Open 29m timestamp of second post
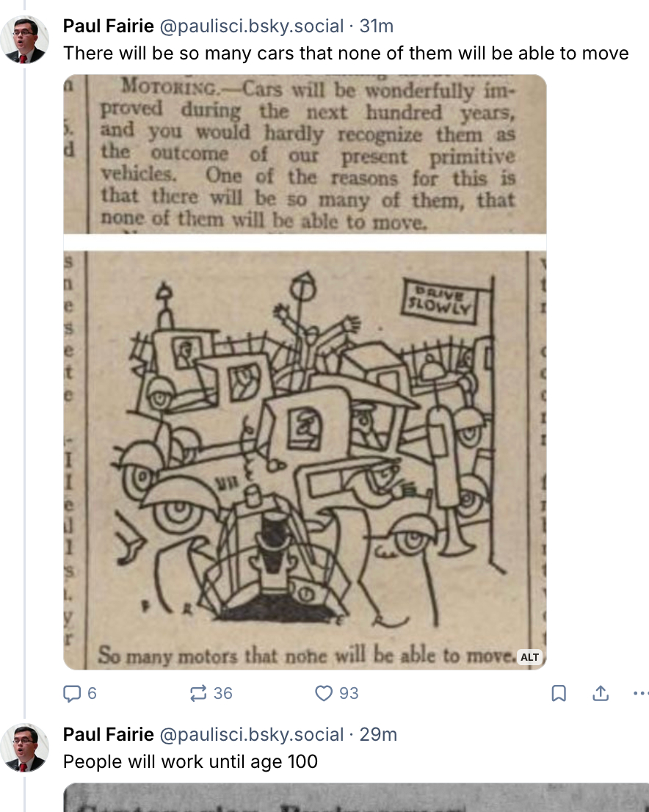The height and width of the screenshot is (812, 649). (378, 734)
